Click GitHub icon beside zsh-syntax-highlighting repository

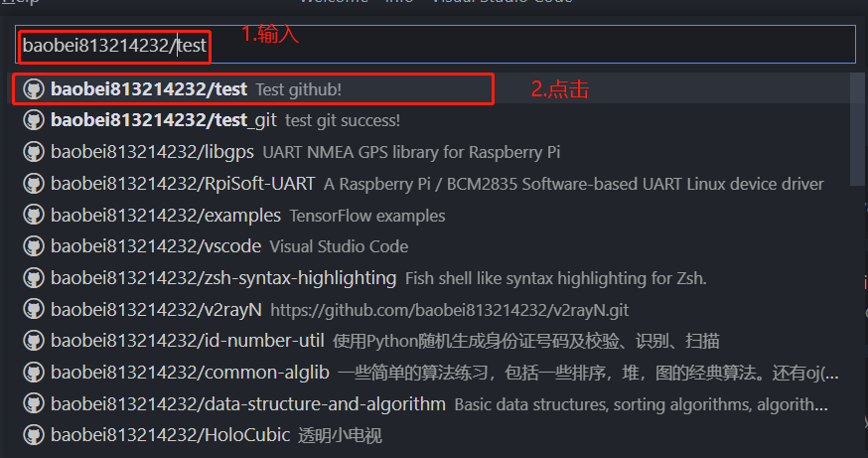(34, 277)
